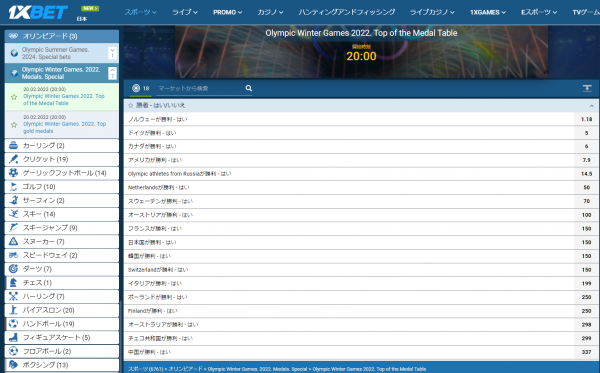Favorite the Top gold medals event star

point(14,125)
